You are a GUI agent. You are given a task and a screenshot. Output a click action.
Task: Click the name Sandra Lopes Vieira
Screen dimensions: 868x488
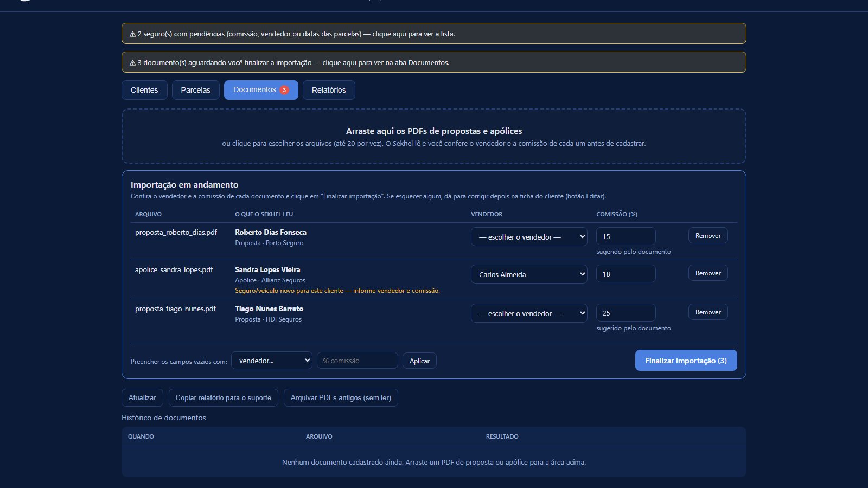pyautogui.click(x=267, y=269)
